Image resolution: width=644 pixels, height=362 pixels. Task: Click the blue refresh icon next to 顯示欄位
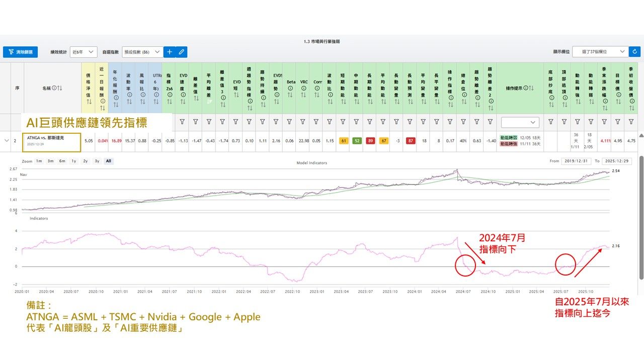click(635, 52)
